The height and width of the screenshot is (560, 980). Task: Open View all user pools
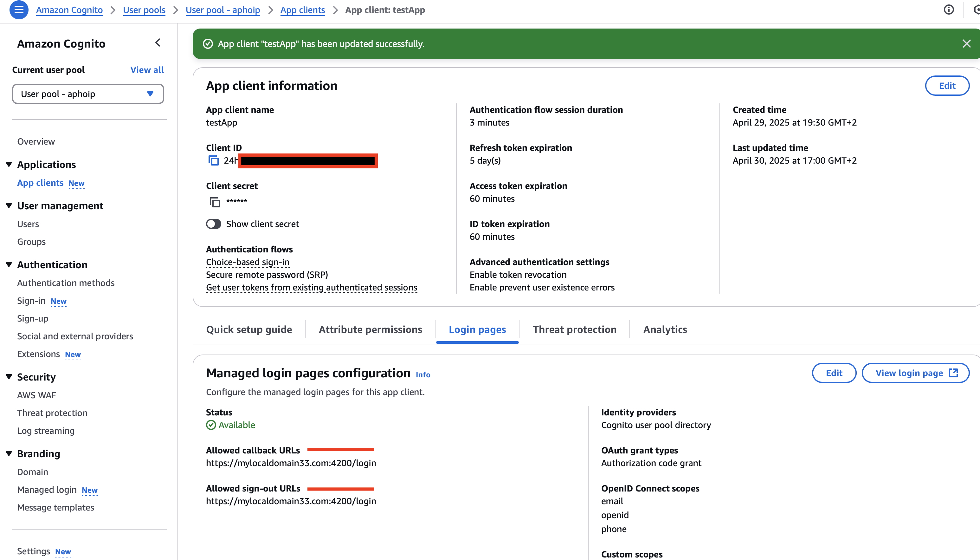[147, 70]
